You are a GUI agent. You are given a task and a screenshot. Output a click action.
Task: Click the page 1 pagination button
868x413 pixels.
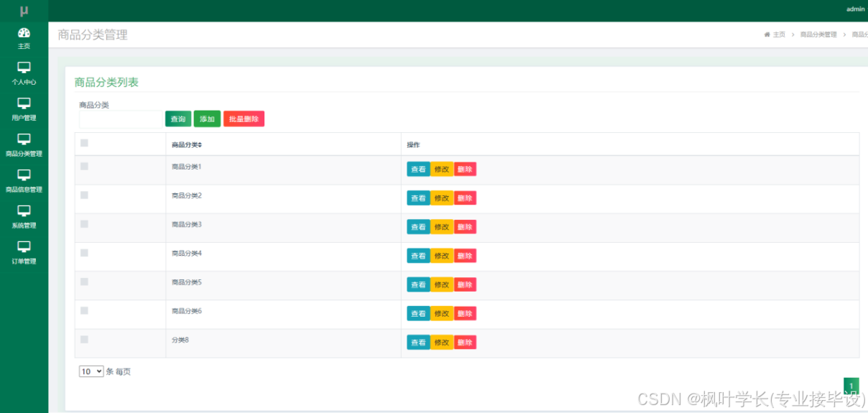click(851, 386)
